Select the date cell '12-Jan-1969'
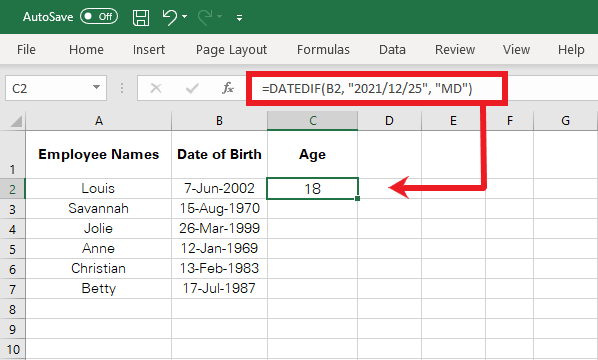Screen dimensions: 598x360 tap(219, 249)
